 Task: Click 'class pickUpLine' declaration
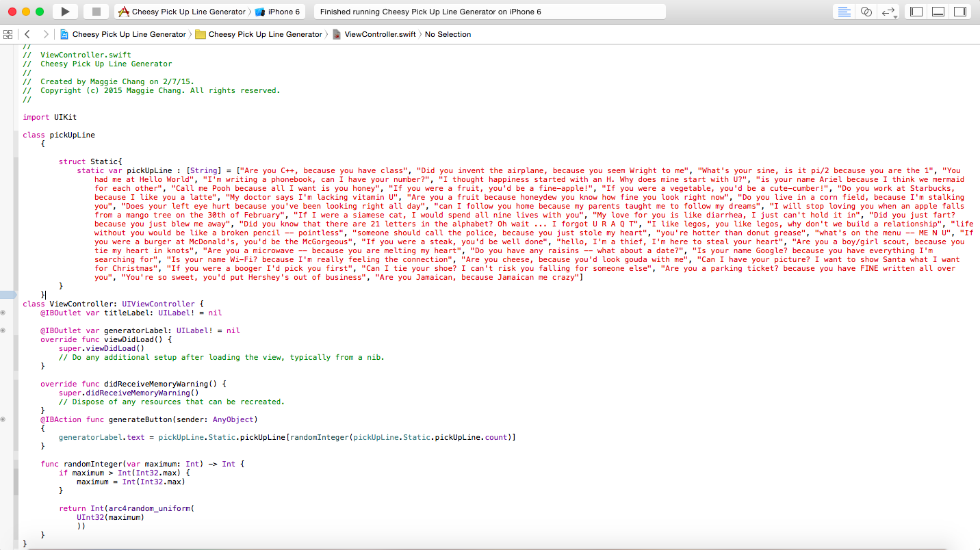[x=59, y=135]
